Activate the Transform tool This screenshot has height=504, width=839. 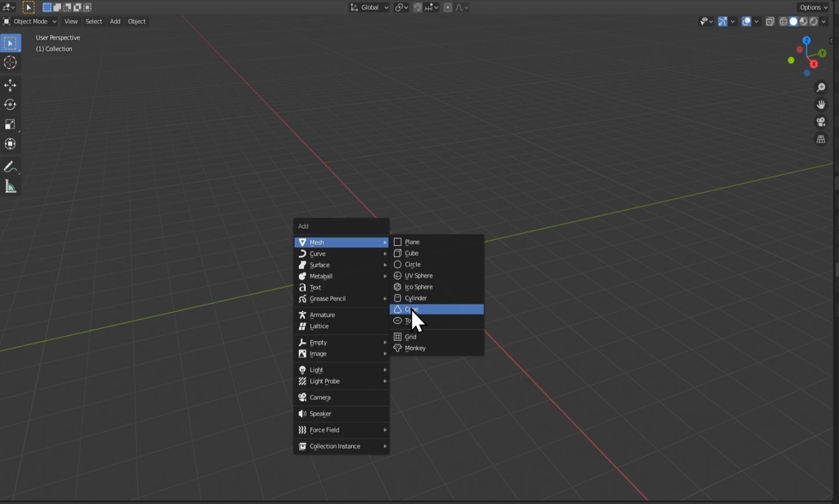click(10, 144)
